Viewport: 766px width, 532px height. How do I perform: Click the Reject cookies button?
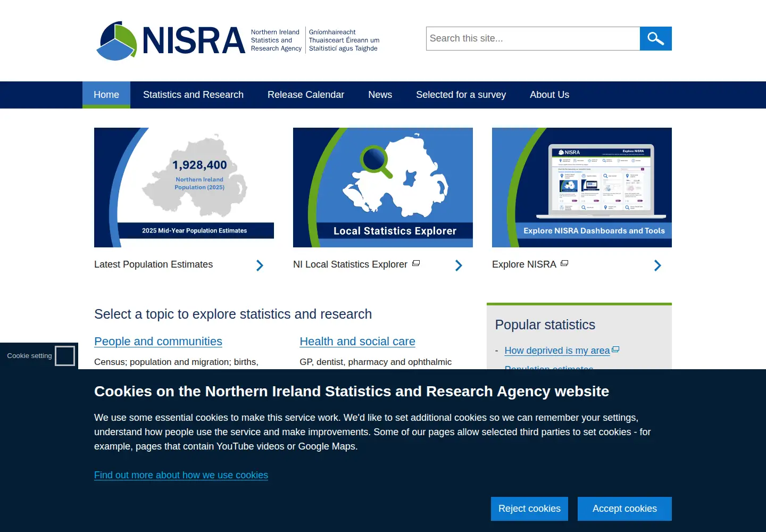pos(529,509)
